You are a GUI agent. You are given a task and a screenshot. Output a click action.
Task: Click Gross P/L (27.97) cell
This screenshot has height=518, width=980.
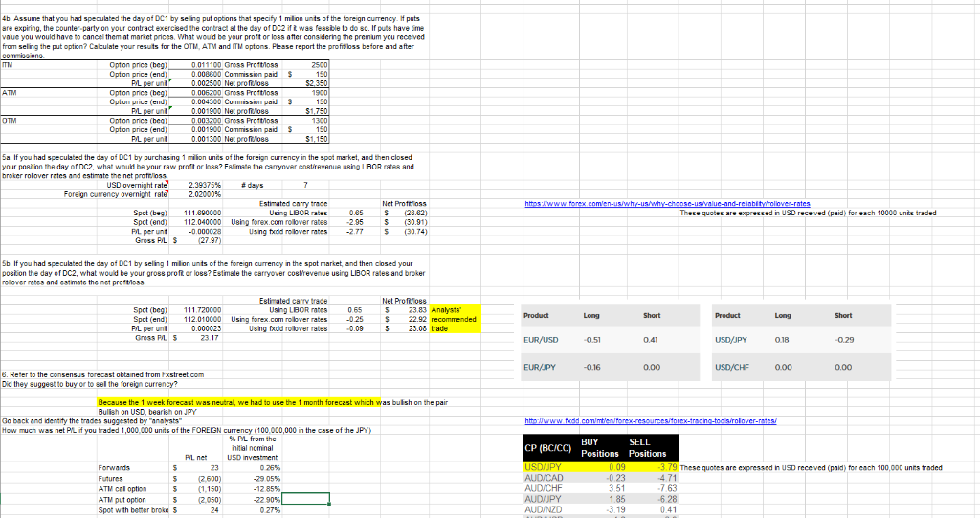[195, 240]
